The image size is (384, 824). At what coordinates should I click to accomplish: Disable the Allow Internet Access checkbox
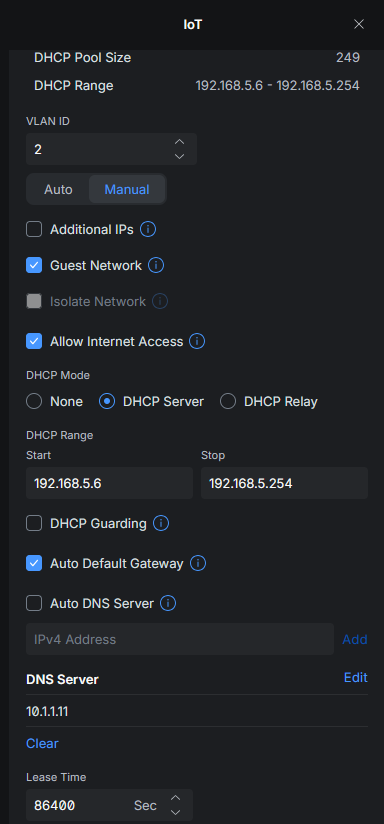coord(34,342)
